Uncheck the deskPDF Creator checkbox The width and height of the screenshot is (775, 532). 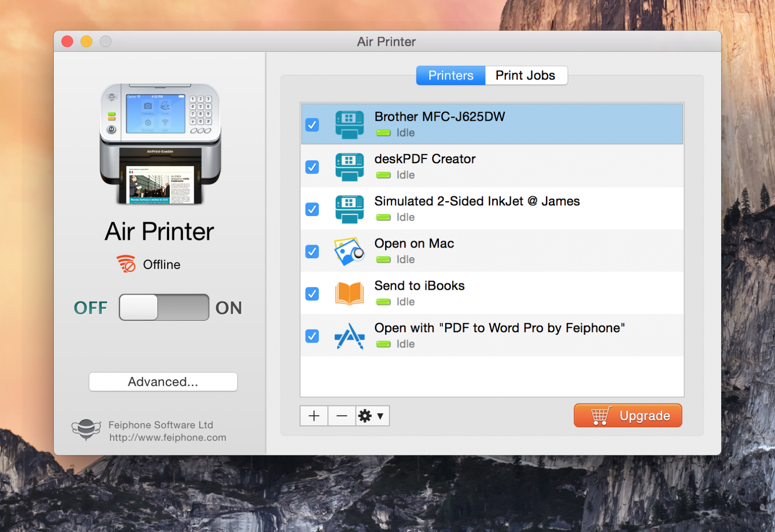(312, 167)
